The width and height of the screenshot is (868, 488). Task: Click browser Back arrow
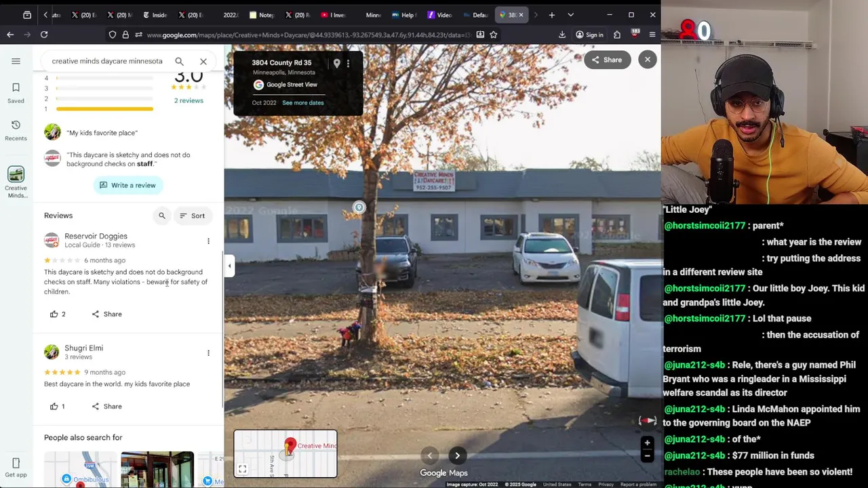coord(10,35)
